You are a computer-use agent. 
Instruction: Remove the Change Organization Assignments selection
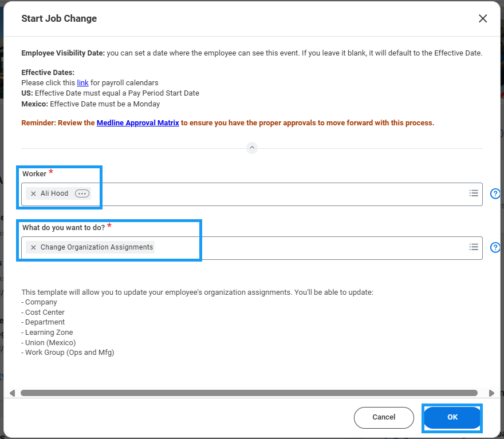coord(33,248)
